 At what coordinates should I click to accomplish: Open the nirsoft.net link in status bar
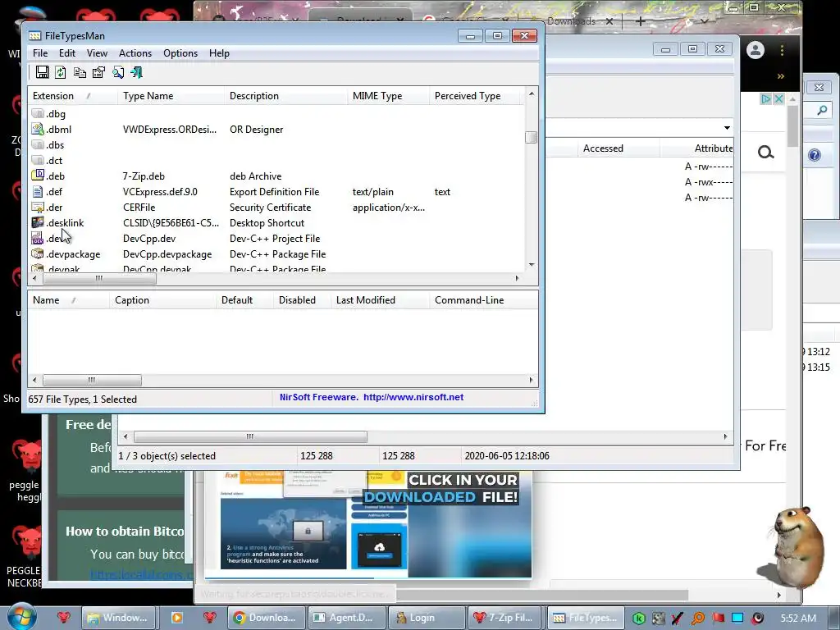[413, 397]
